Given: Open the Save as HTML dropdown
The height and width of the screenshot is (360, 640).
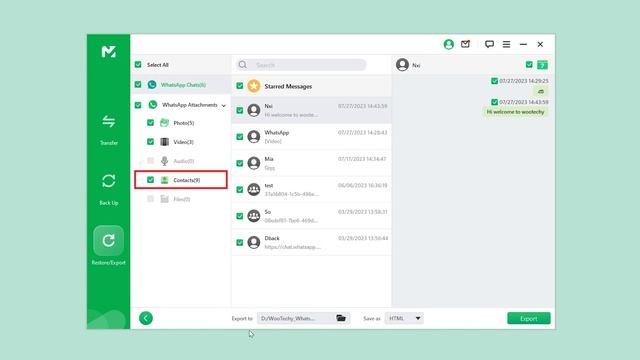Looking at the screenshot, I should (x=404, y=318).
